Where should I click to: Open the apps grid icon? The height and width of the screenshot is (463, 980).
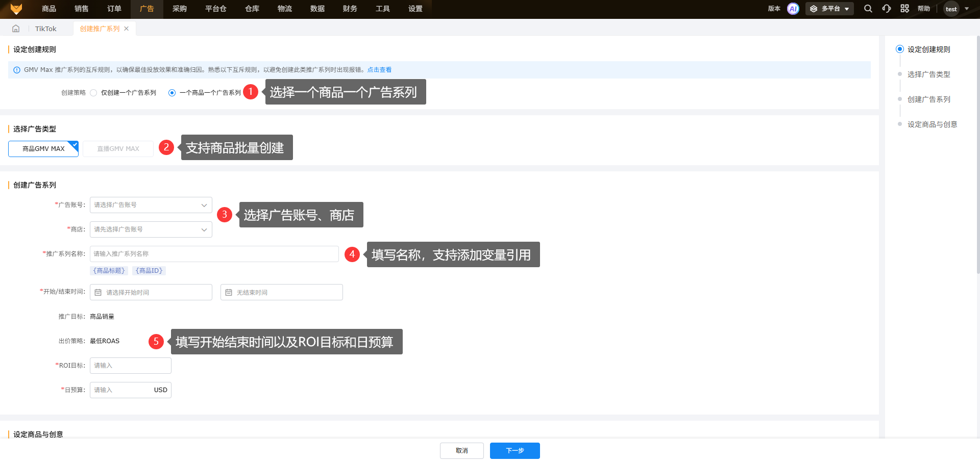pyautogui.click(x=904, y=9)
